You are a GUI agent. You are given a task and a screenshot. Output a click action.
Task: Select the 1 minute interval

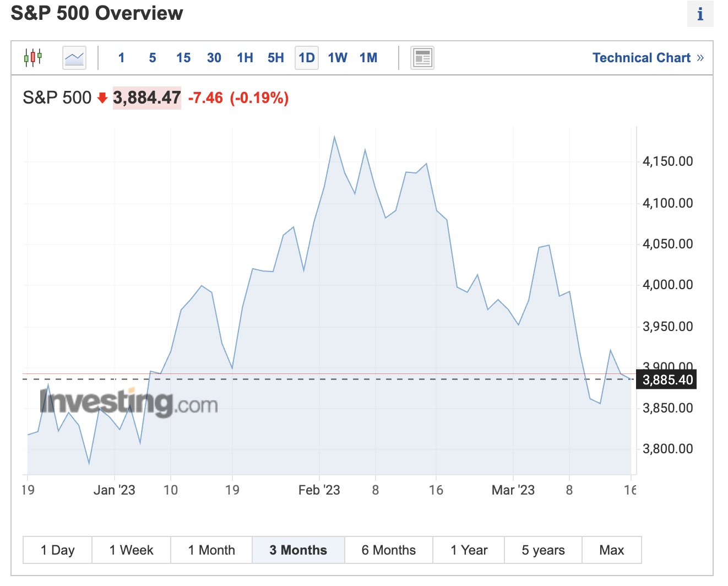121,58
